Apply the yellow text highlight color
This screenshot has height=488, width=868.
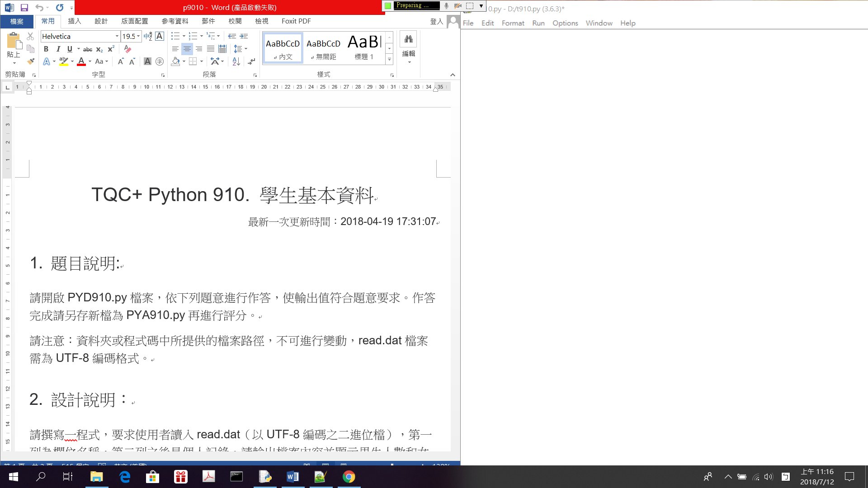(64, 61)
